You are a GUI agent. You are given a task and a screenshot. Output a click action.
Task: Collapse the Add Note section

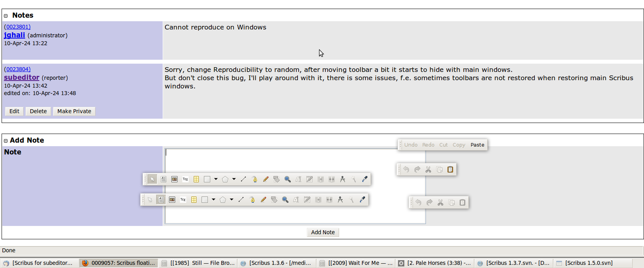tap(6, 141)
